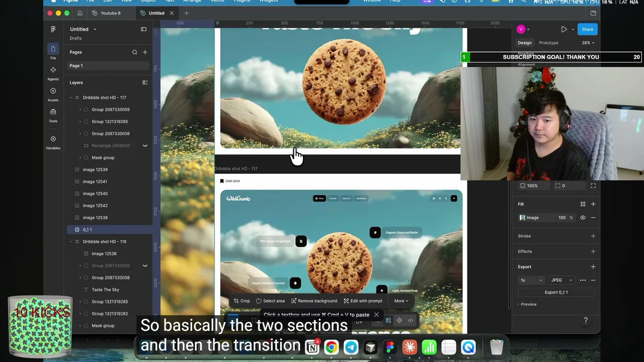Add a new page with plus icon
The image size is (644, 362).
tap(145, 52)
